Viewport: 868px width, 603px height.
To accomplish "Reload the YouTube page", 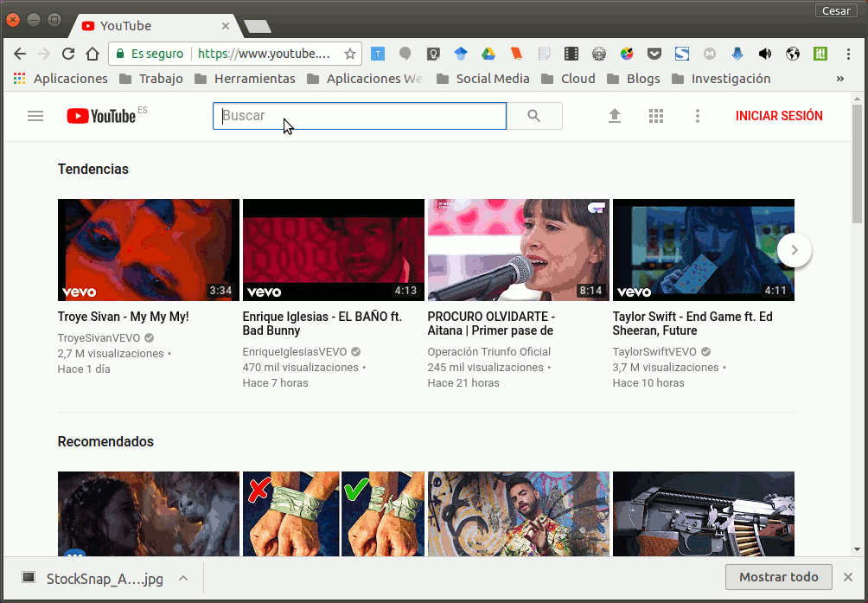I will (x=68, y=54).
